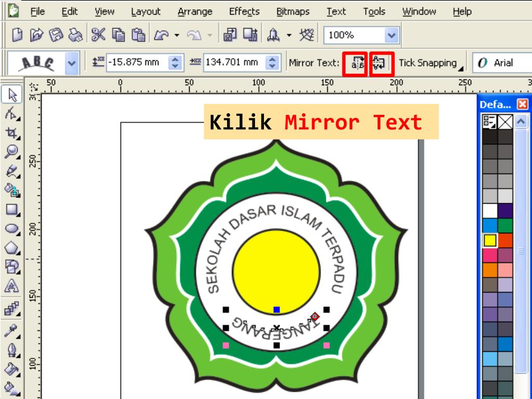Image resolution: width=532 pixels, height=399 pixels.
Task: Select the Basic shapes tool
Action: coord(12,267)
